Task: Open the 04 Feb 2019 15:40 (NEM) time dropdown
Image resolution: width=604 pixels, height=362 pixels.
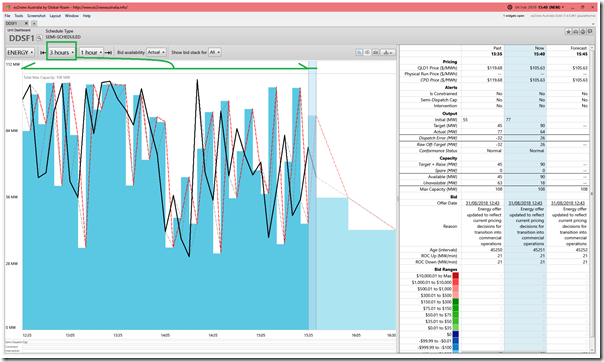Action: coord(539,7)
